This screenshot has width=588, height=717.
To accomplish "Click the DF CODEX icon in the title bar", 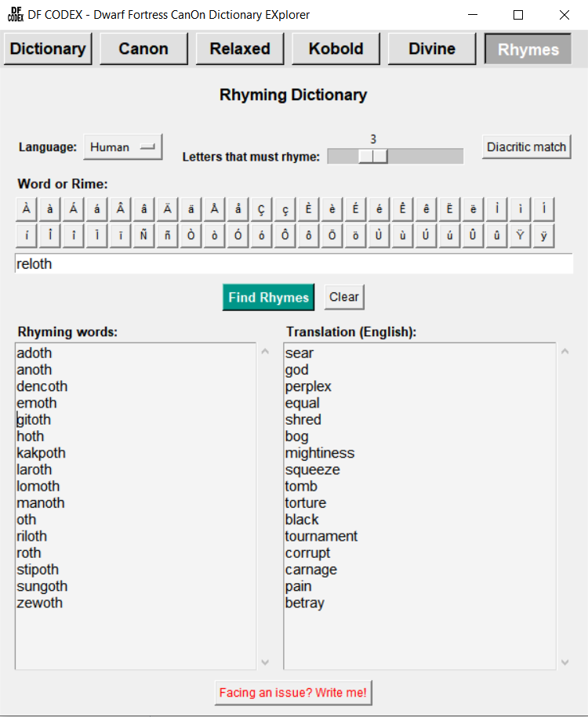I will [15, 15].
